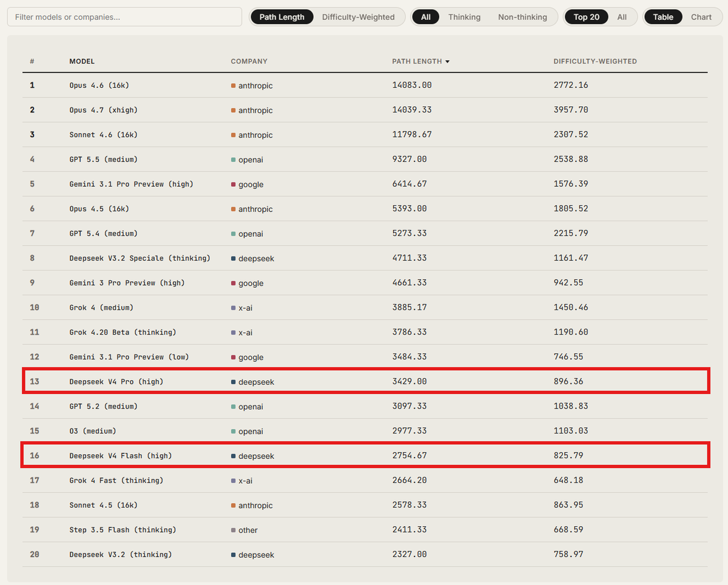728x585 pixels.
Task: Select the Sonnet 4.6 (16k) model name
Action: click(x=103, y=135)
